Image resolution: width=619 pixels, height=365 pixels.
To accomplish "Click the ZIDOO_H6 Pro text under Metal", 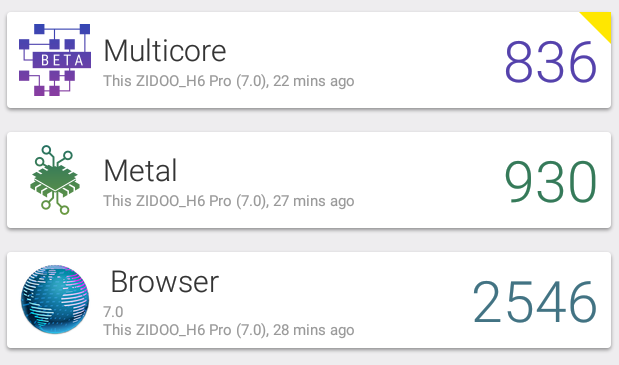I will coord(184,201).
